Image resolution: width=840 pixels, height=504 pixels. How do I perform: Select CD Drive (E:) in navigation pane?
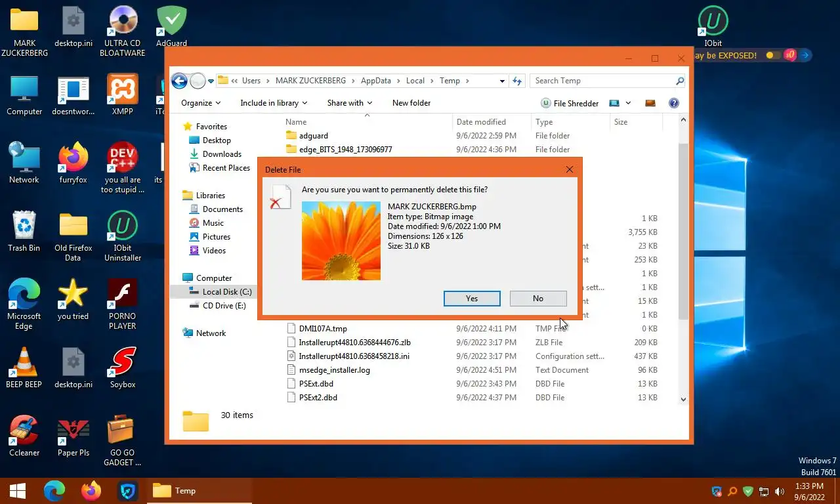click(224, 306)
